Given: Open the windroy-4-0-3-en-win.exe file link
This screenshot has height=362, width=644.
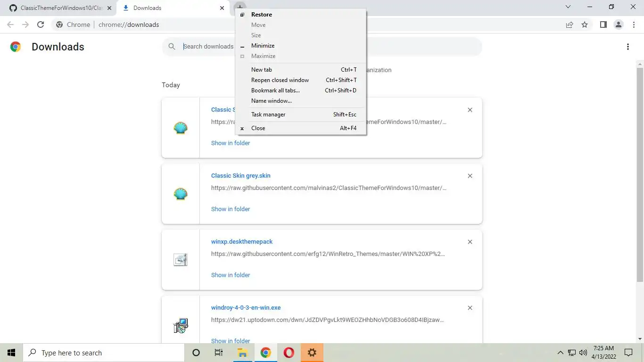Looking at the screenshot, I should pyautogui.click(x=246, y=308).
